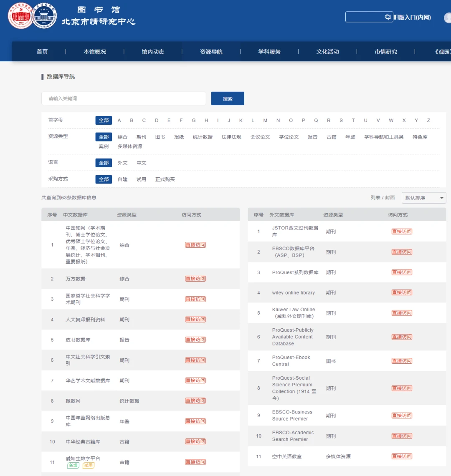Filter resource type by 学位论文

(289, 137)
